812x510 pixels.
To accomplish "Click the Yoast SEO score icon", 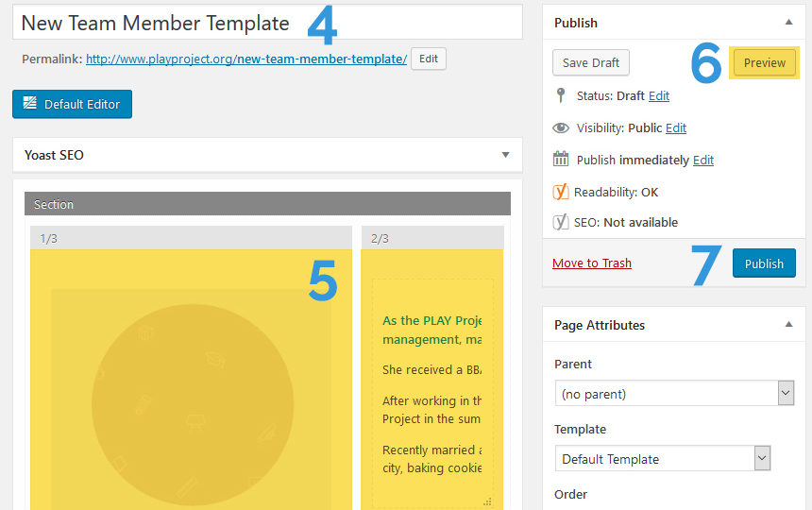I will [560, 222].
